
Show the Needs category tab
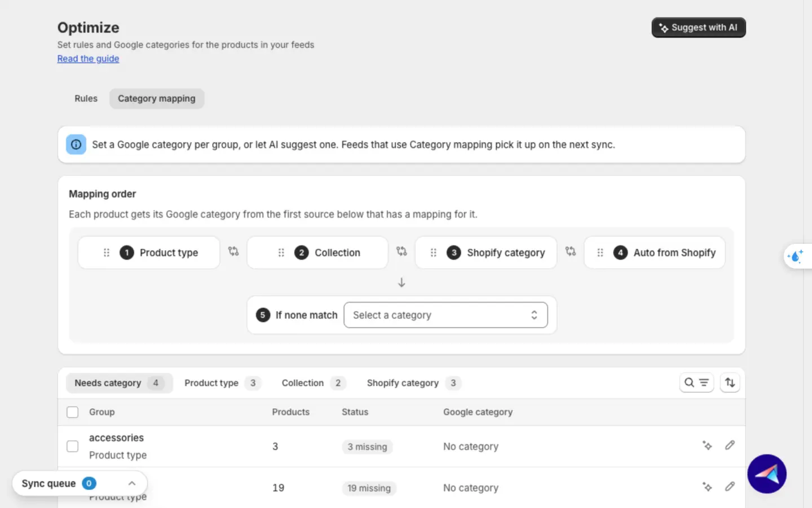pyautogui.click(x=119, y=383)
